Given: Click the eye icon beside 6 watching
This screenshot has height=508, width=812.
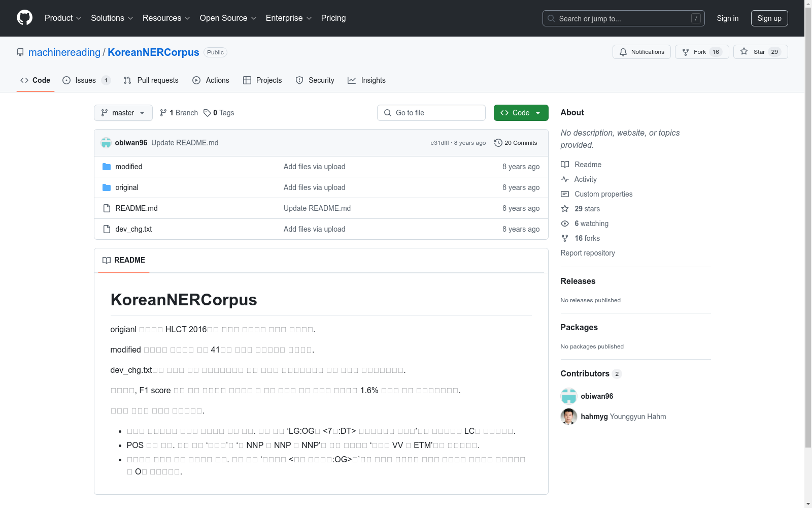Looking at the screenshot, I should (565, 224).
